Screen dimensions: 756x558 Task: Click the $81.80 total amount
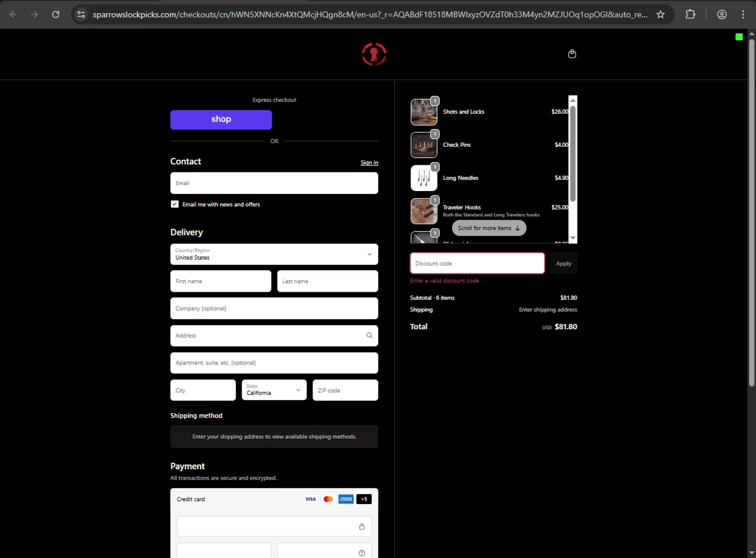pyautogui.click(x=566, y=327)
